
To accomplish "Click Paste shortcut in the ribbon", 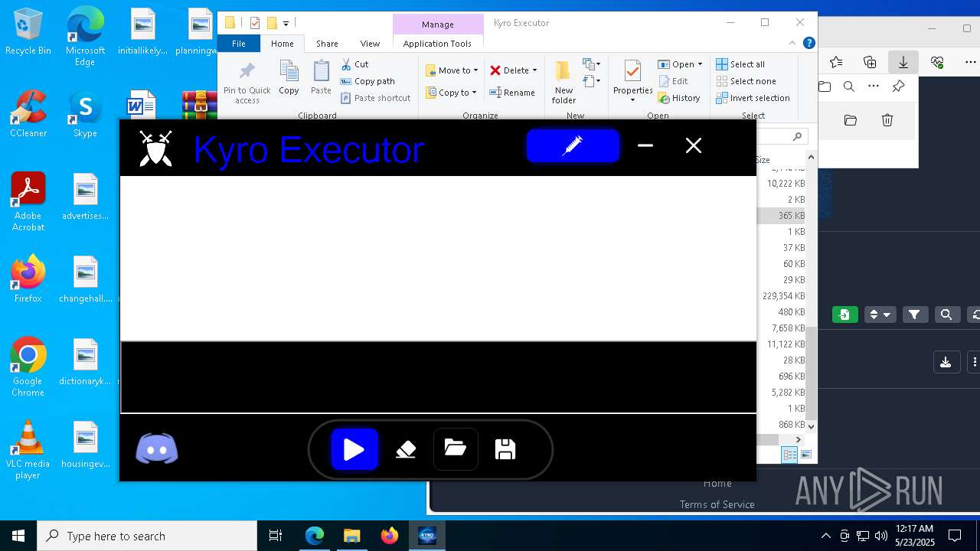I will tap(376, 98).
